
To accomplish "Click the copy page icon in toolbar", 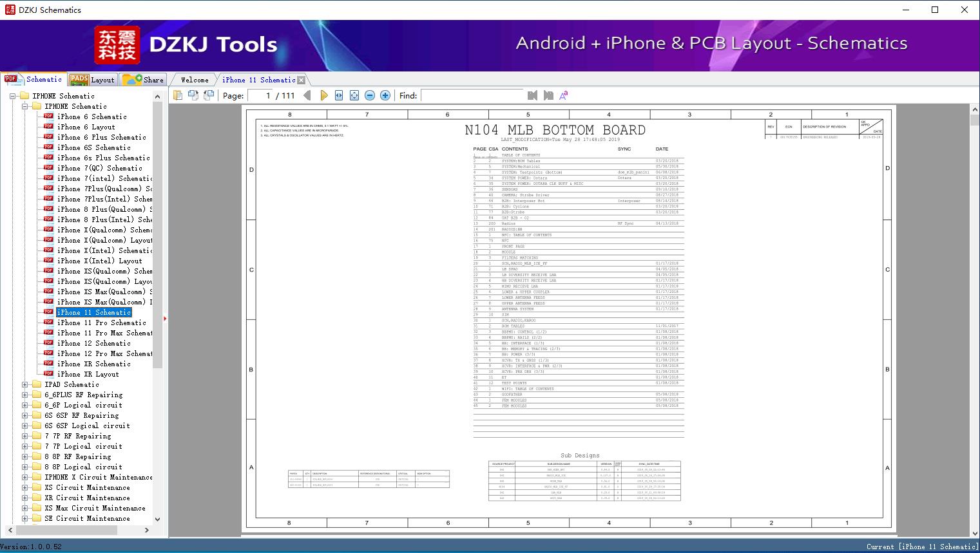I will point(177,95).
